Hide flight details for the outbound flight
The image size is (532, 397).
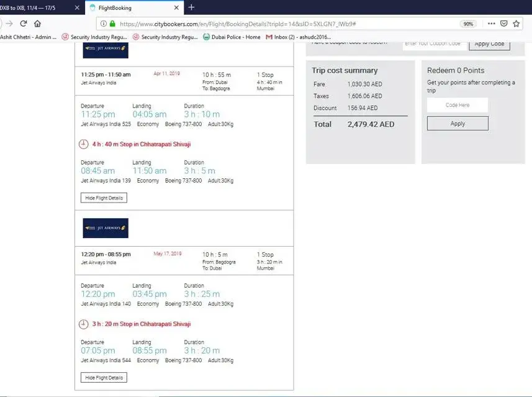point(104,198)
